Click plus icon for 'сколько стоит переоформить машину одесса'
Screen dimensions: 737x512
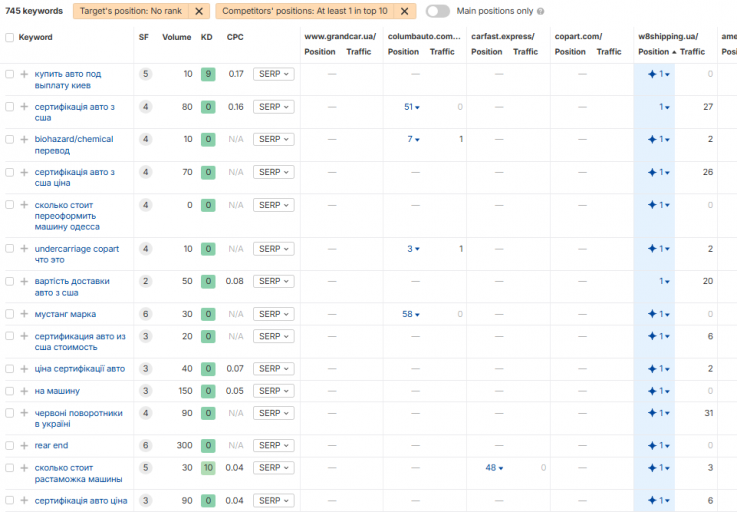click(24, 205)
